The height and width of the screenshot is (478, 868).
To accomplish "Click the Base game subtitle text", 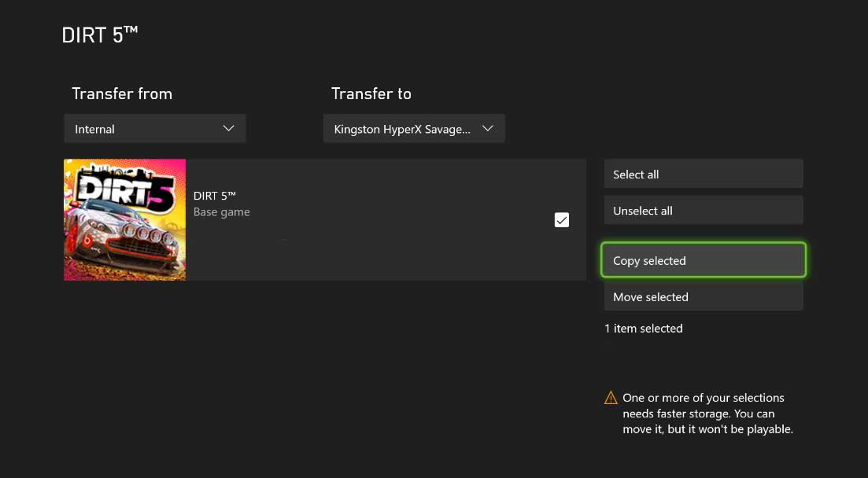I will [x=221, y=212].
